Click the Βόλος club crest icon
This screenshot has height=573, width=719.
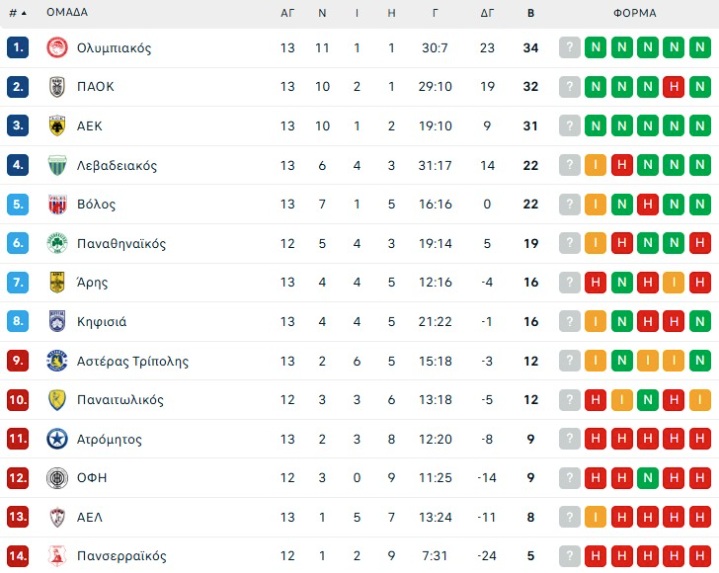click(57, 204)
